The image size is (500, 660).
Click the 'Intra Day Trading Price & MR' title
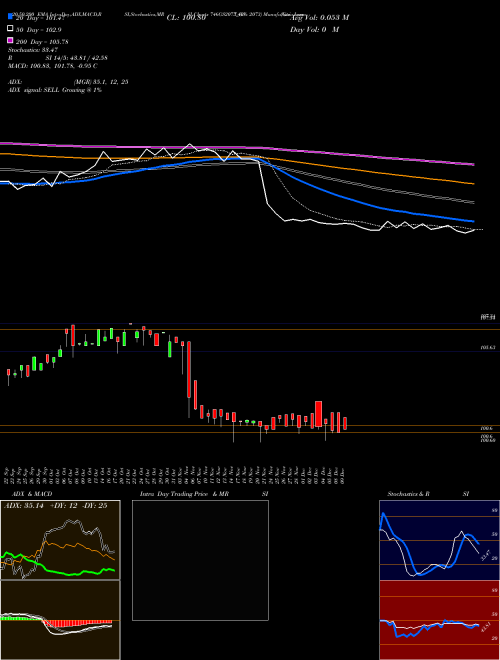click(184, 494)
